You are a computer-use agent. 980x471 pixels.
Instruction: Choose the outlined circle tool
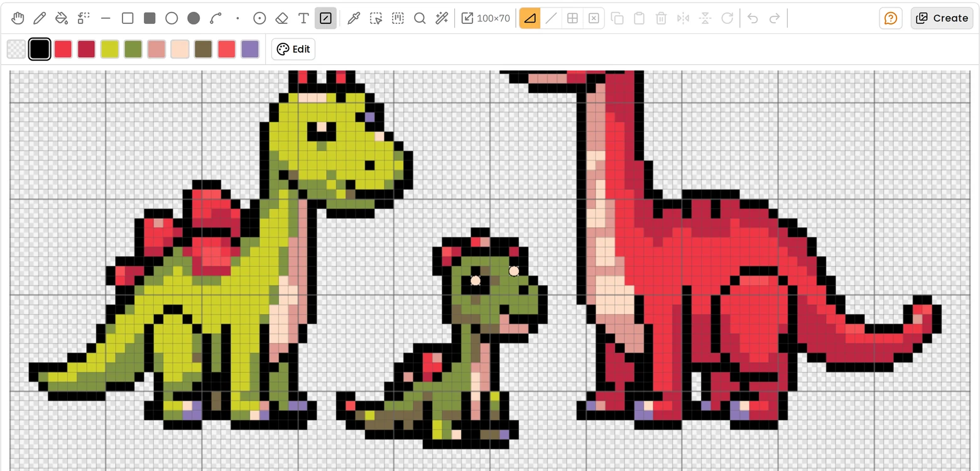[x=171, y=18]
